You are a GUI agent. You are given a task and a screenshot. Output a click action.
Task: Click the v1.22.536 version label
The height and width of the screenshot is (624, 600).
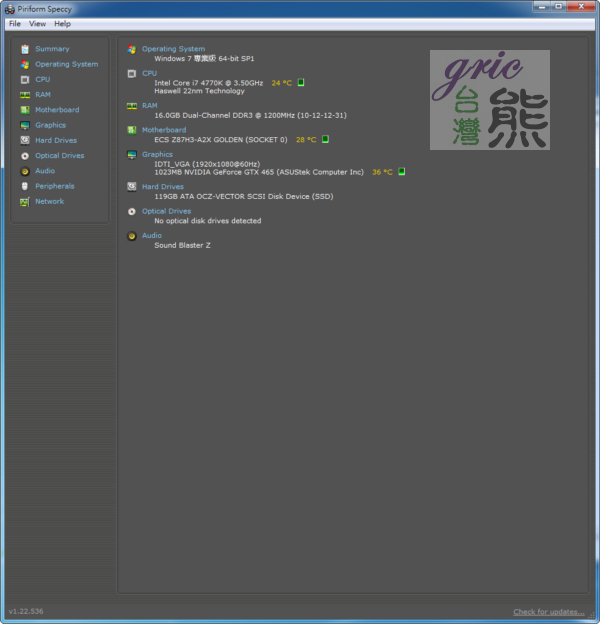click(26, 611)
